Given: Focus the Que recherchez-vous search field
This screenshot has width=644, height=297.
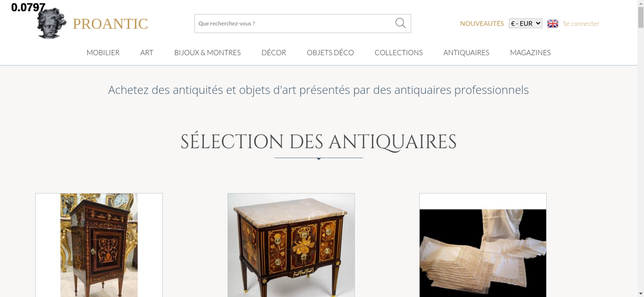Looking at the screenshot, I should coord(295,23).
